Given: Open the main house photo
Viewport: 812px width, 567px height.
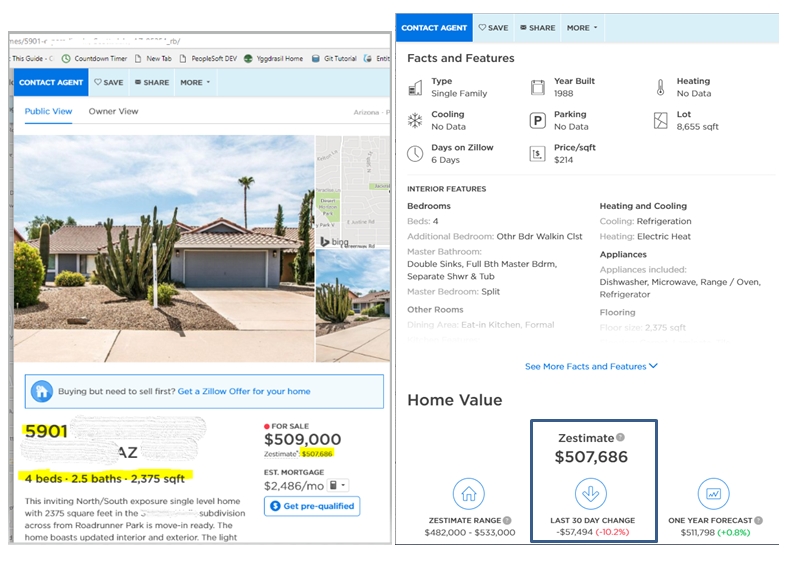Looking at the screenshot, I should (164, 249).
